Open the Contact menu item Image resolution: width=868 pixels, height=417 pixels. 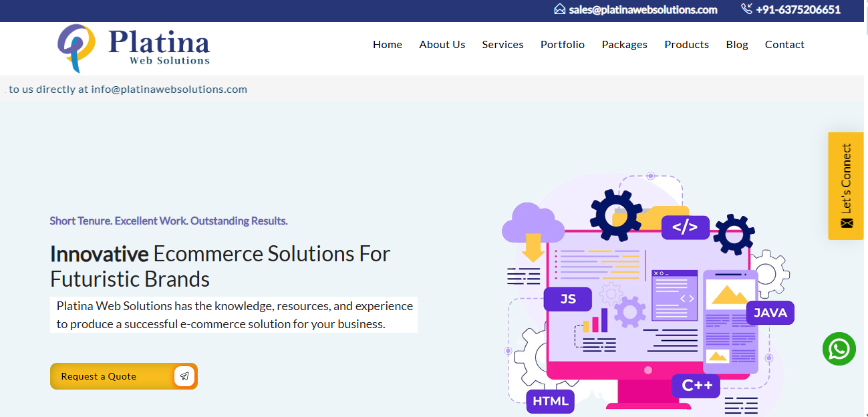click(x=784, y=45)
